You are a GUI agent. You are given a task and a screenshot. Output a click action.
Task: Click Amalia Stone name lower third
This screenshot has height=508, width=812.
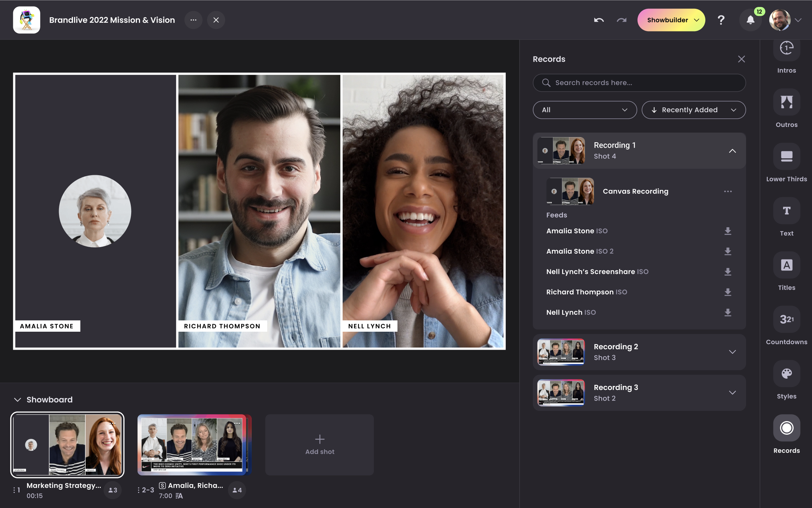[x=47, y=326]
